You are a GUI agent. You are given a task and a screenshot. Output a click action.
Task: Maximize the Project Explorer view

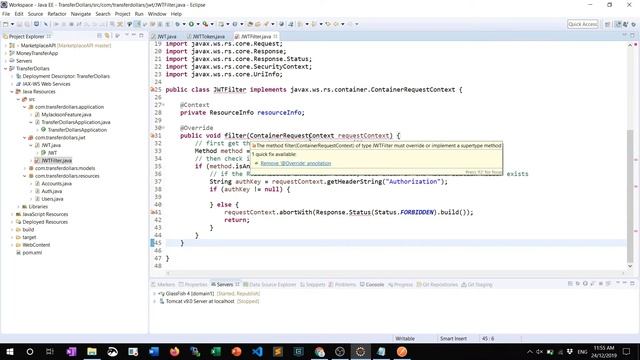click(141, 36)
